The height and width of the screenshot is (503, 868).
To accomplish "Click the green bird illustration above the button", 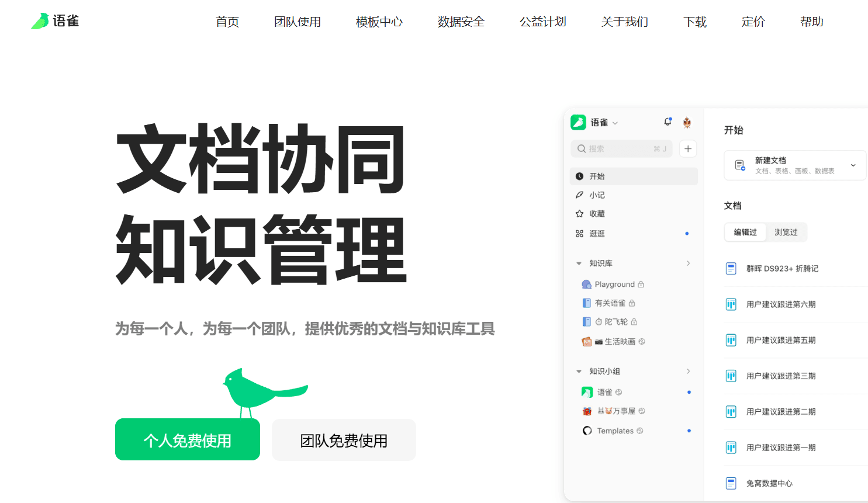I will [x=264, y=393].
